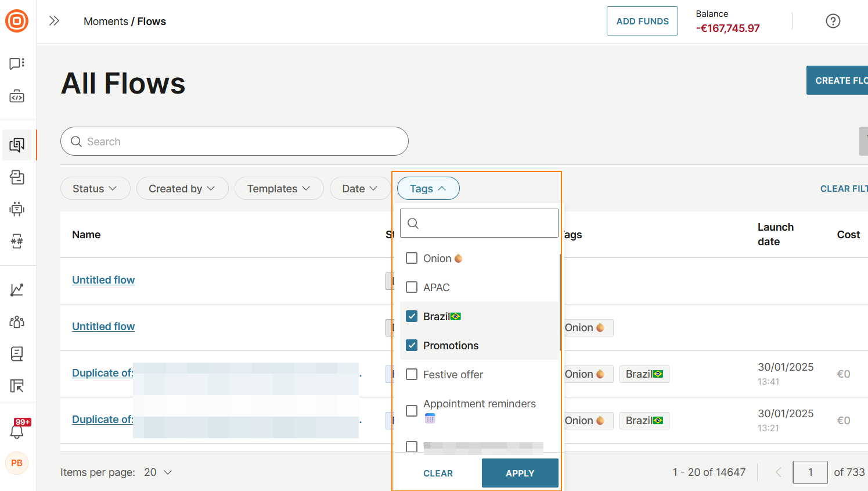Viewport: 868px width, 491px height.
Task: Open notifications bell with 99+ badge
Action: (x=17, y=430)
